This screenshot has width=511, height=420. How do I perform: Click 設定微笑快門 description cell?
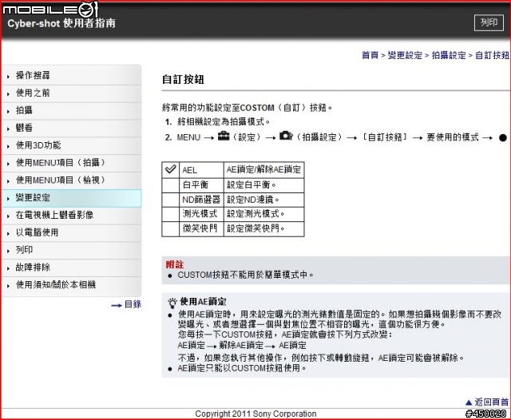[x=264, y=228]
